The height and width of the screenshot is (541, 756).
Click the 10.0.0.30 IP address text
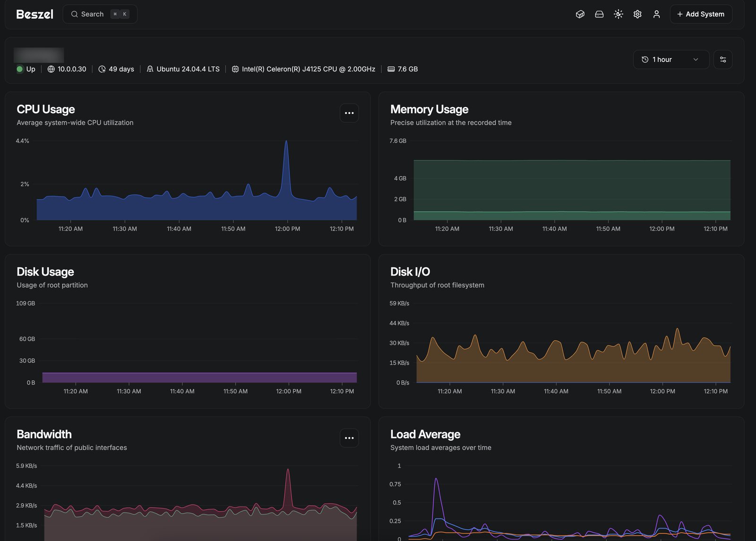72,69
